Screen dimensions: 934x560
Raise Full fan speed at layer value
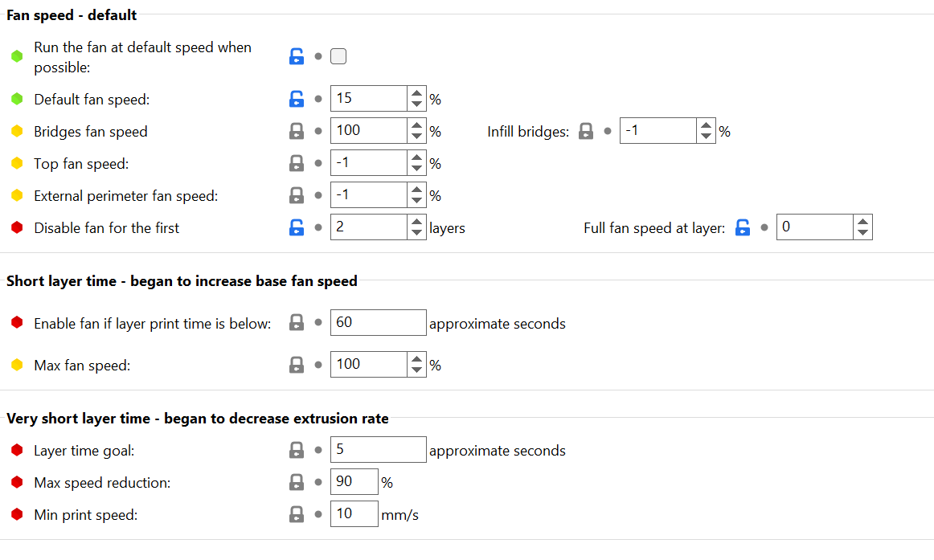pyautogui.click(x=862, y=222)
